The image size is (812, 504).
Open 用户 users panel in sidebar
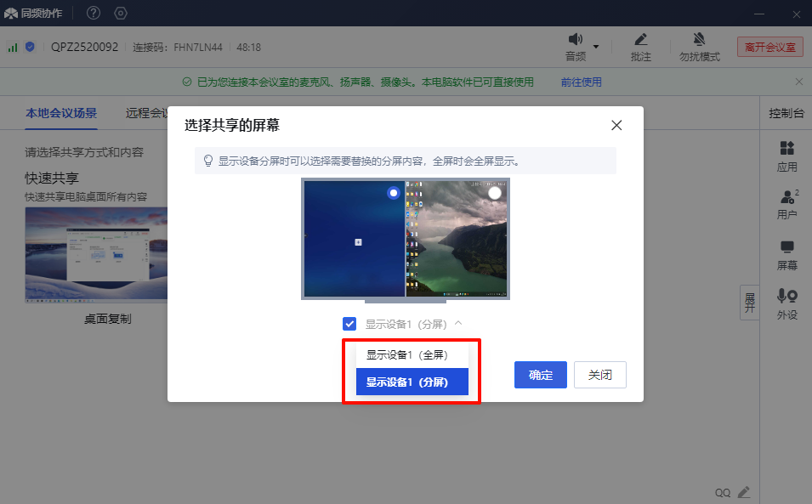point(786,197)
